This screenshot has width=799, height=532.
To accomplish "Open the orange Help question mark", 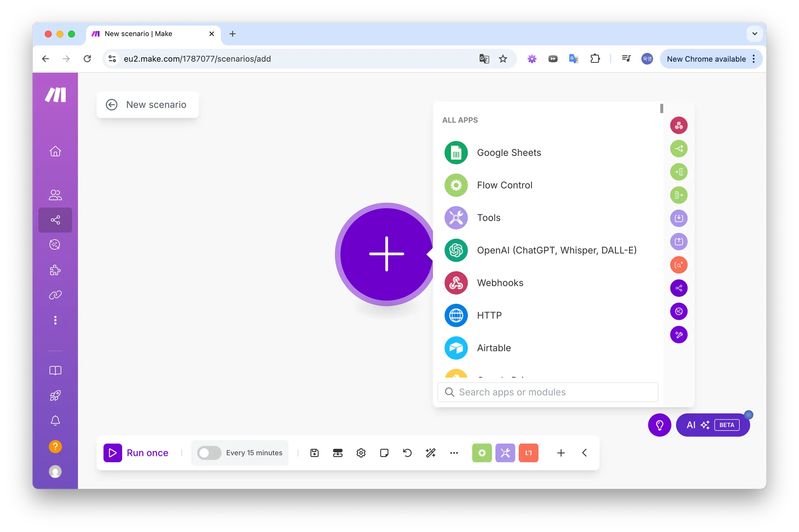I will (55, 447).
